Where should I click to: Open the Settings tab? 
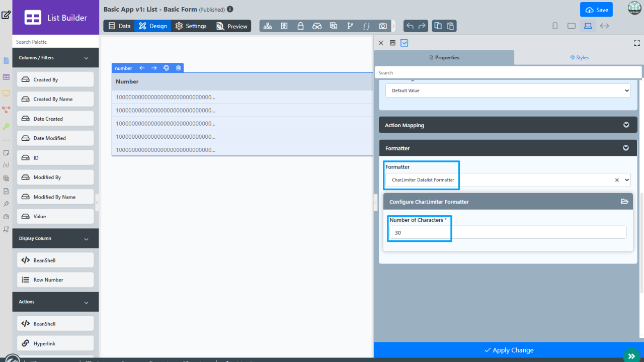point(191,26)
